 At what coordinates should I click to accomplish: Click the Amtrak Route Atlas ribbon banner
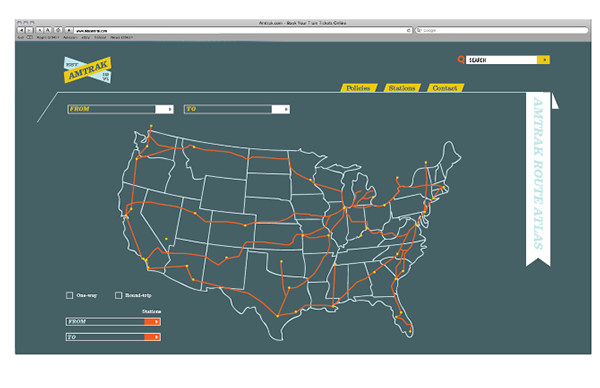pyautogui.click(x=538, y=178)
